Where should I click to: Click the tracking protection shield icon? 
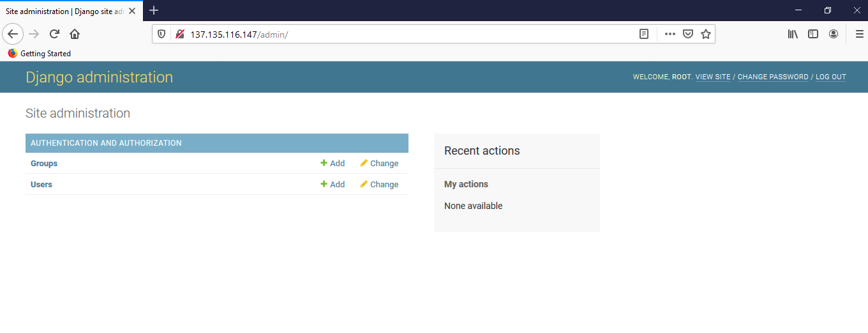pyautogui.click(x=161, y=34)
